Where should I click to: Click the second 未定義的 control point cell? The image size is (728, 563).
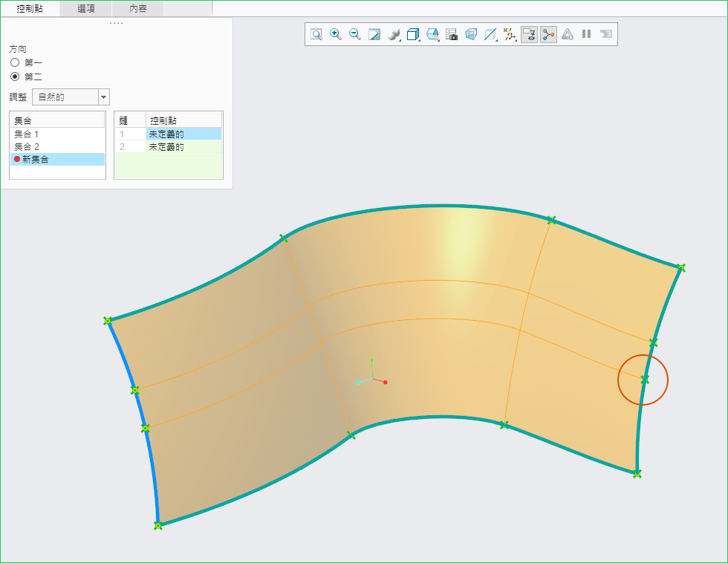(166, 147)
